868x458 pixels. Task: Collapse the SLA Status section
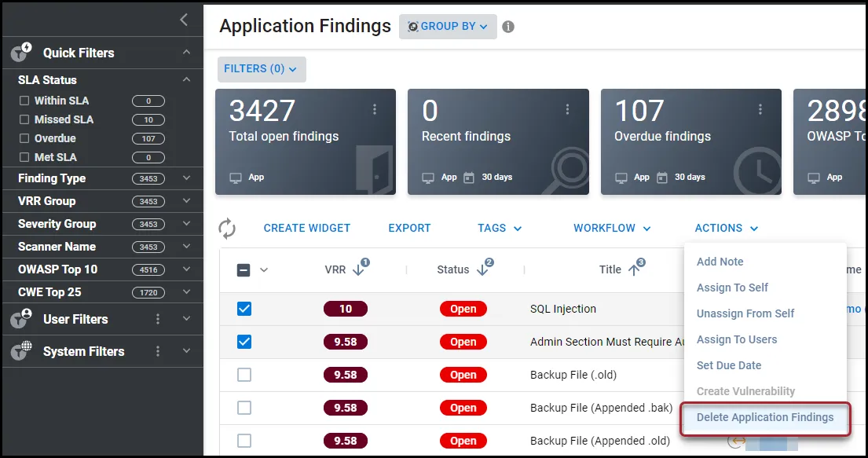tap(186, 80)
